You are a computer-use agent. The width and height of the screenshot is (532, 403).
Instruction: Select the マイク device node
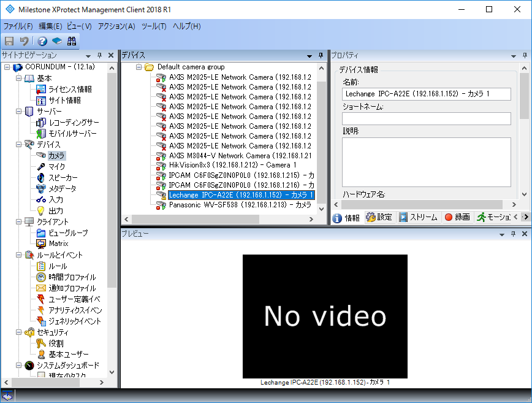point(56,167)
